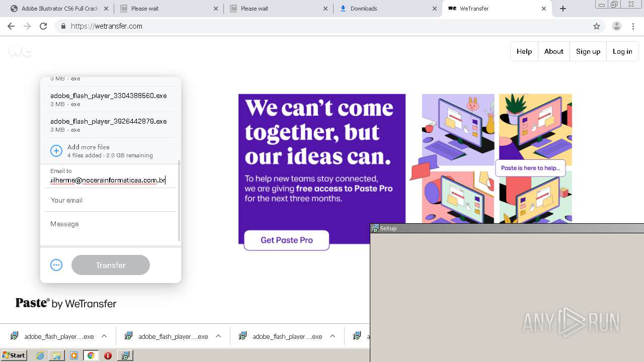Click the Your email field
The height and width of the screenshot is (362, 644).
click(x=111, y=200)
